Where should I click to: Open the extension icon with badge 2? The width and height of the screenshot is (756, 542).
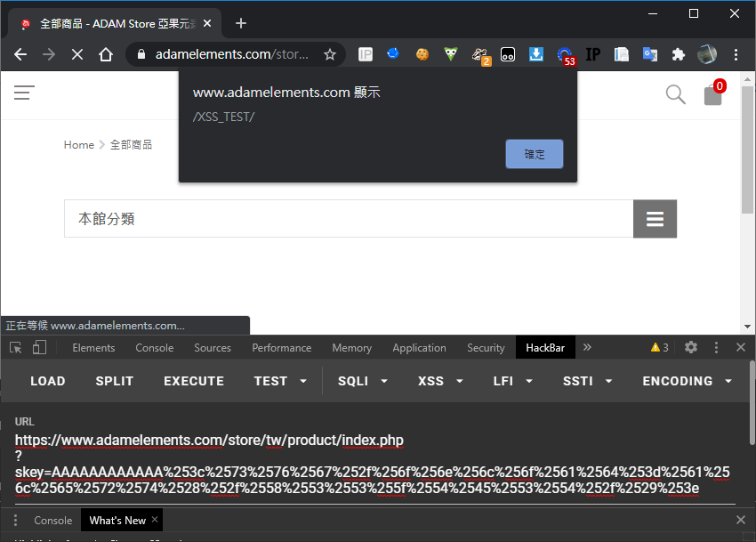(480, 56)
